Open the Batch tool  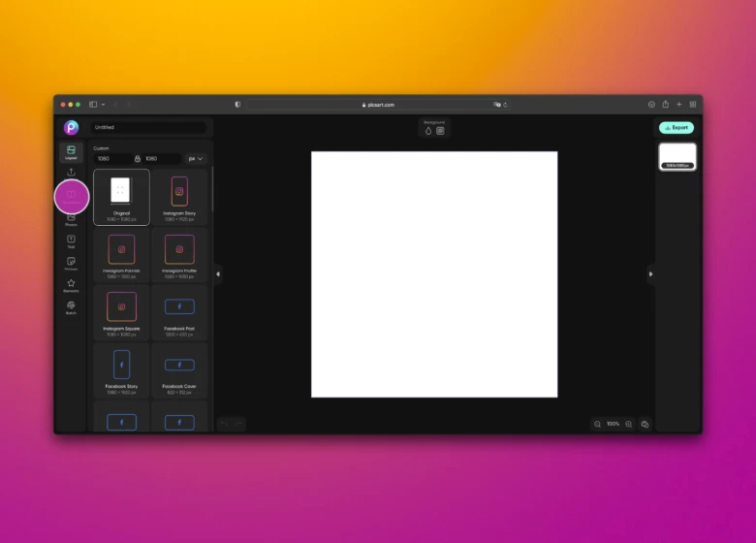[71, 306]
